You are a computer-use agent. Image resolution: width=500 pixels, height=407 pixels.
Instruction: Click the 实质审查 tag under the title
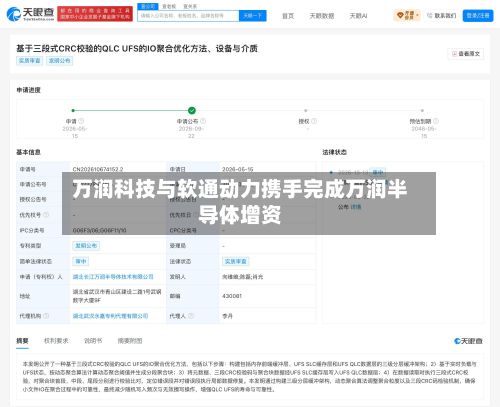click(x=29, y=61)
